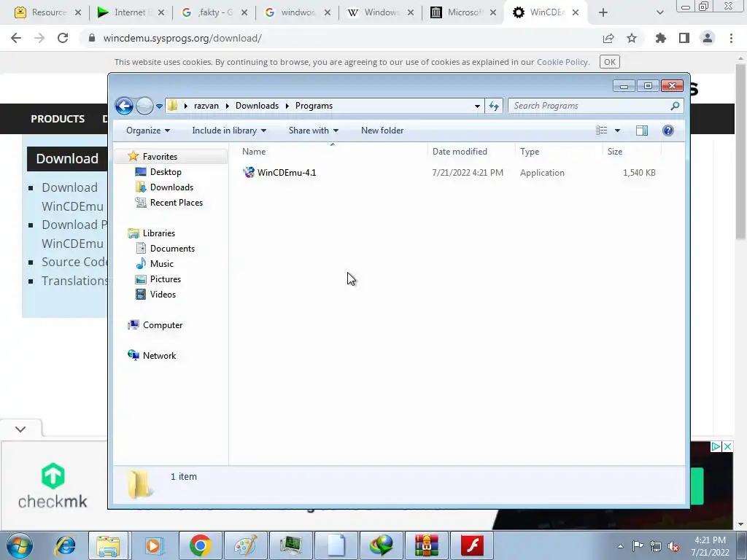This screenshot has height=560, width=747.
Task: Click the Search Programs input field
Action: coord(595,106)
